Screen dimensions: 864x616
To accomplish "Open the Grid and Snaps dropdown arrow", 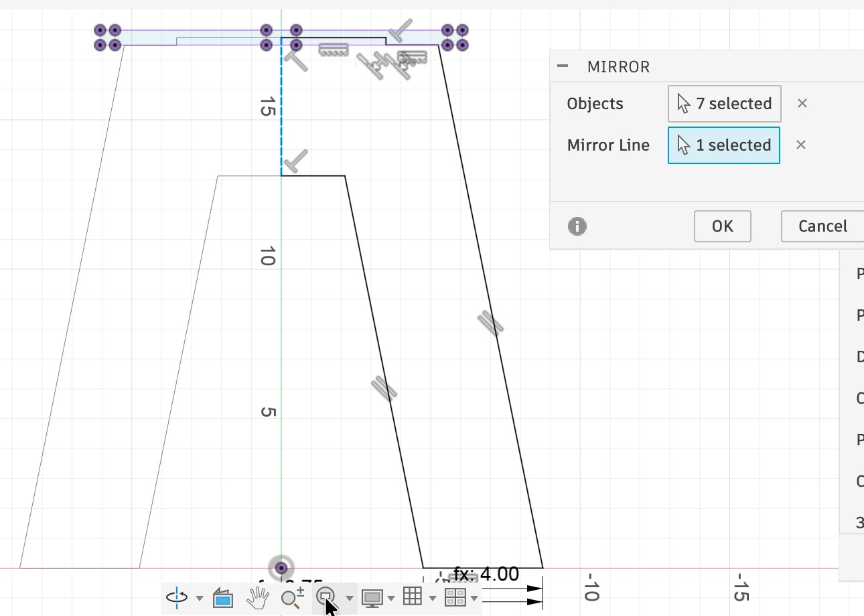I will coord(433,598).
